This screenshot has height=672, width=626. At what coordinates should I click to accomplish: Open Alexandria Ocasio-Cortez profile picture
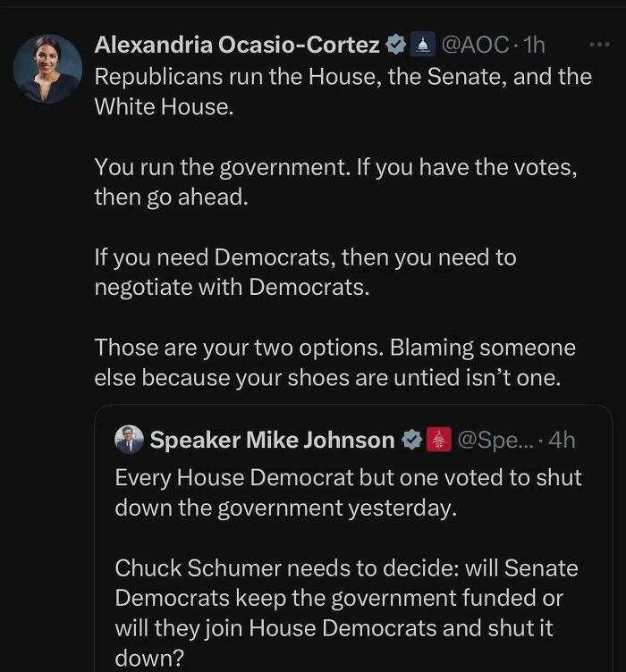tap(47, 69)
